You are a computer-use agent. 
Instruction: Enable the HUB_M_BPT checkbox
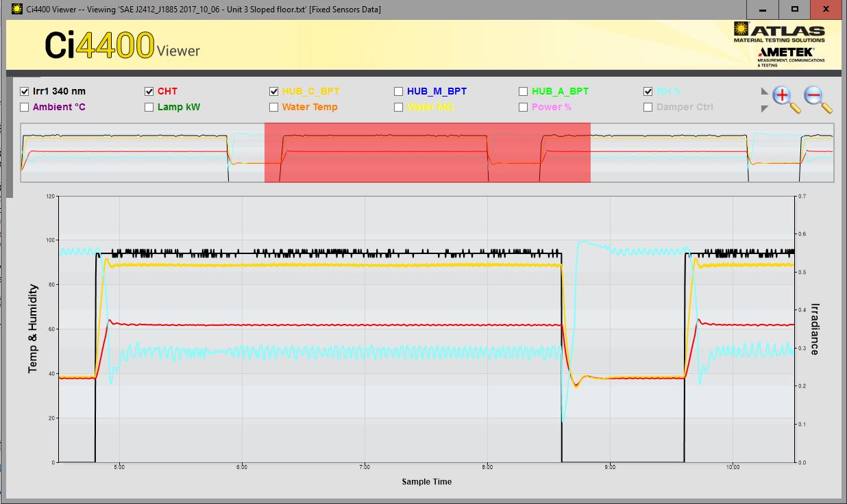[399, 91]
